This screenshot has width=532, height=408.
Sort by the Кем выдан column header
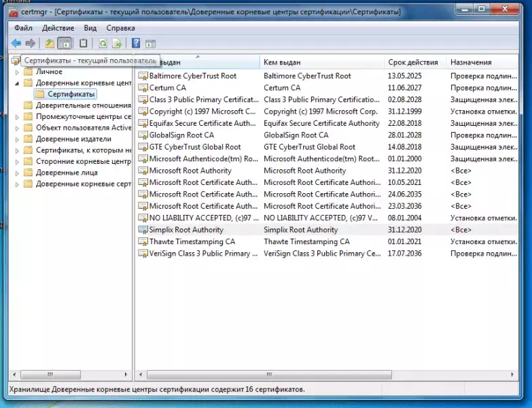click(x=321, y=62)
